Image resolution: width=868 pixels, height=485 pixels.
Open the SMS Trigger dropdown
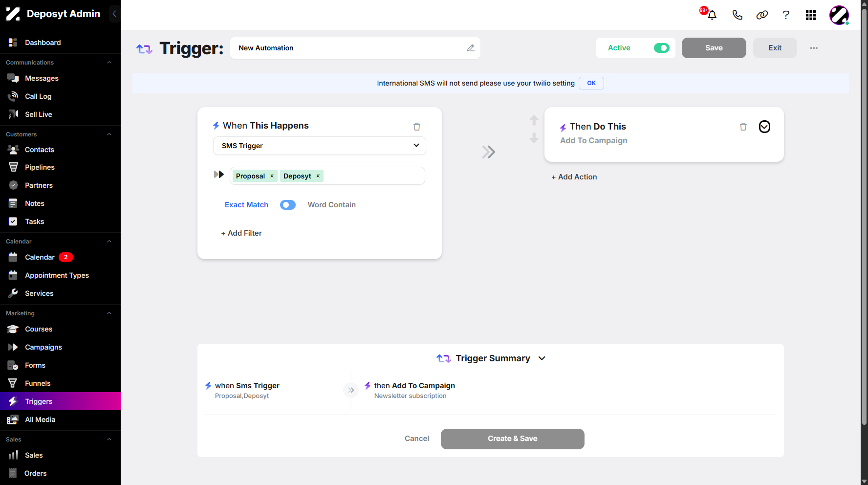(320, 146)
